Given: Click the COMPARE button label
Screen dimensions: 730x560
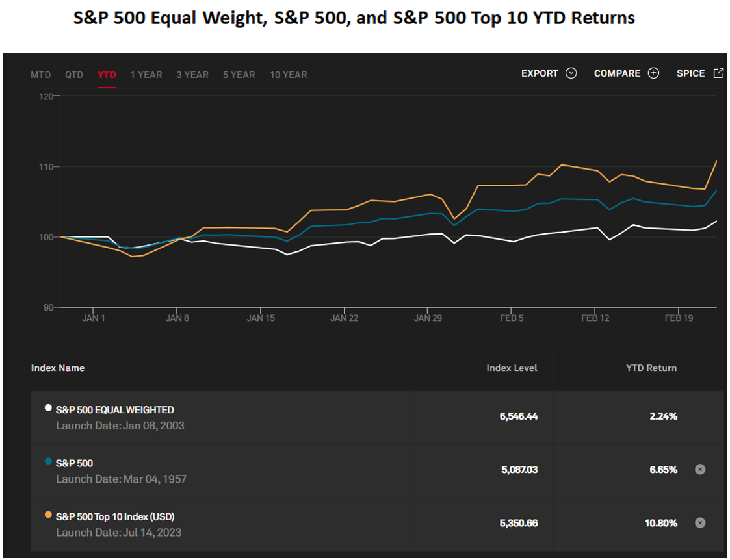Looking at the screenshot, I should point(617,73).
